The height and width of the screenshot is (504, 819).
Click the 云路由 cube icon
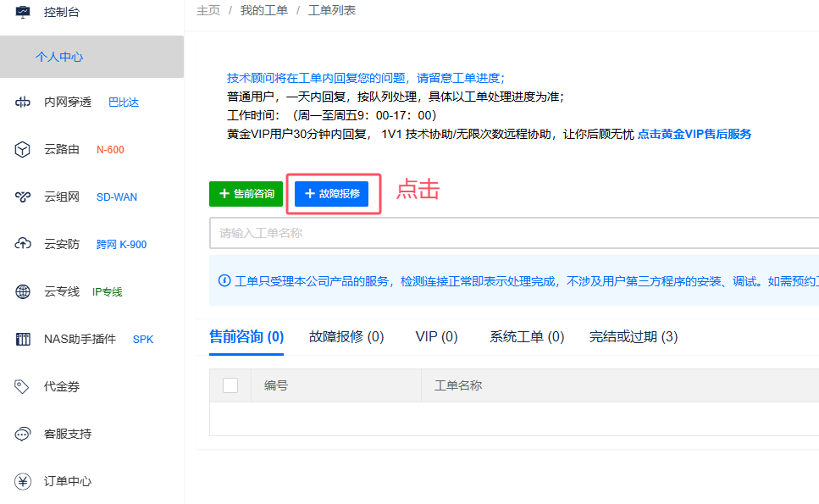tap(23, 150)
